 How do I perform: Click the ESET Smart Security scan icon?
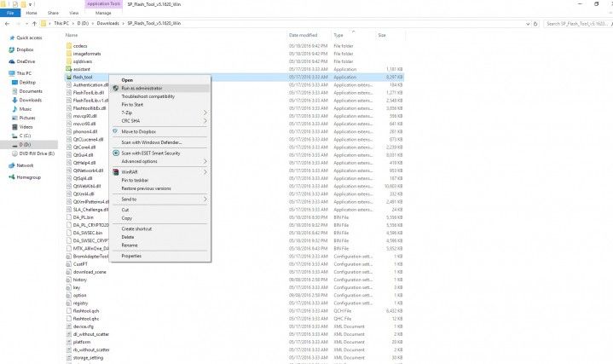tap(116, 153)
